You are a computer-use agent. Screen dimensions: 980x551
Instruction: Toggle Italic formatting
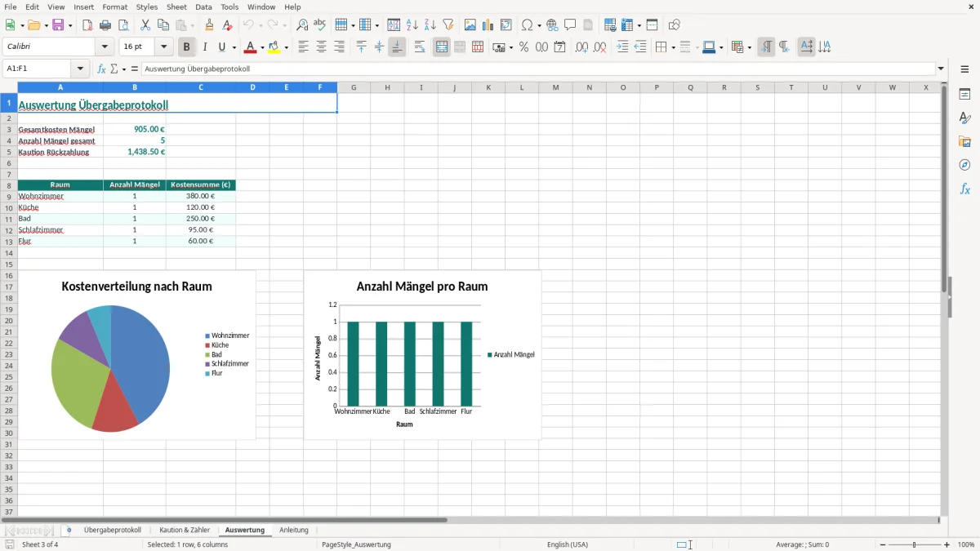tap(205, 47)
